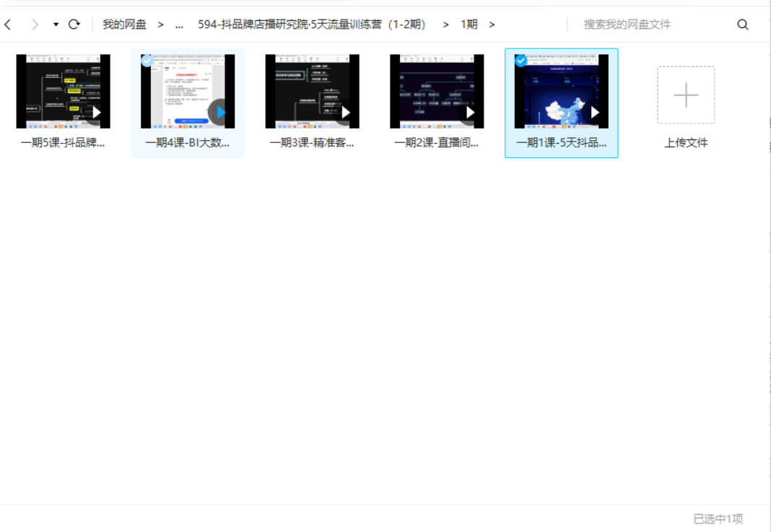Expand the hidden path ellipsis breadcrumb
This screenshot has height=532, width=771.
coord(180,25)
